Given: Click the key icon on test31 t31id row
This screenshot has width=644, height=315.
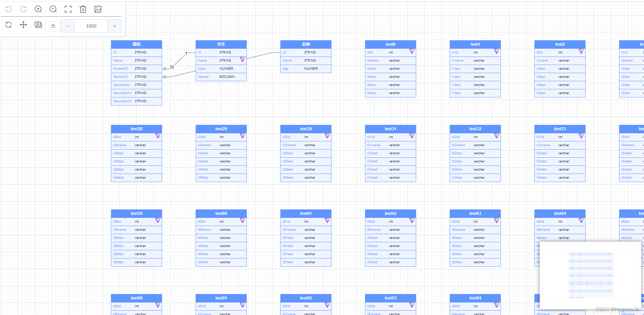Looking at the screenshot, I should click(412, 136).
